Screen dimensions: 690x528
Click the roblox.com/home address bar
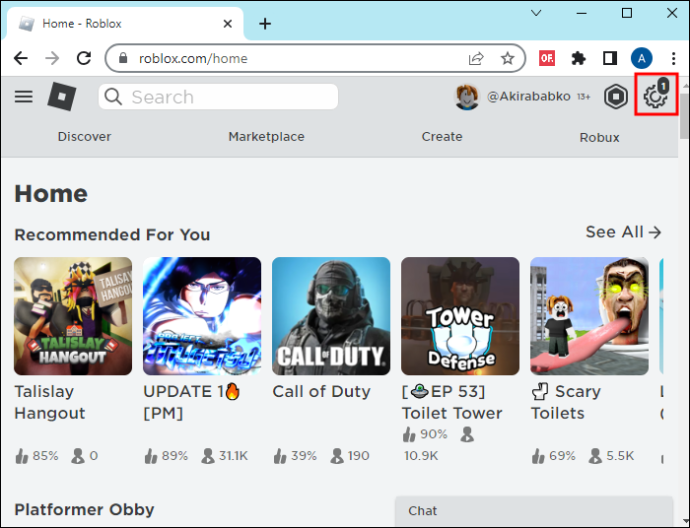pos(315,58)
